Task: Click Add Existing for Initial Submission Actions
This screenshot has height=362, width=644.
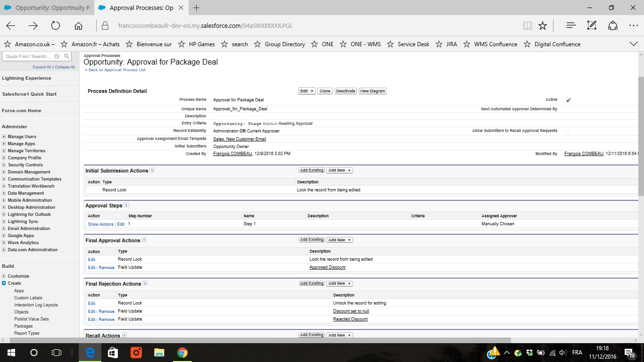Action: coord(312,170)
